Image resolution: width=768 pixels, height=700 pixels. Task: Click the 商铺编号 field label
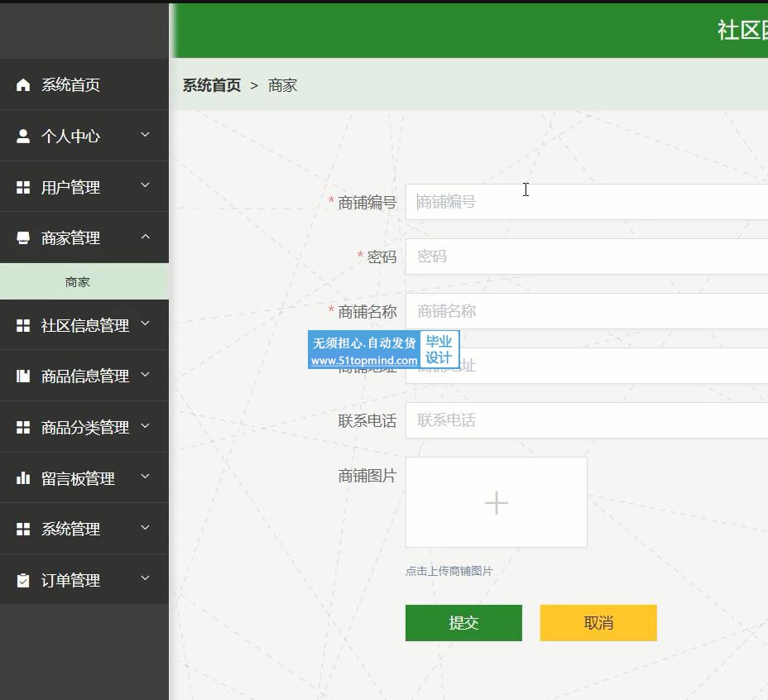pos(367,203)
